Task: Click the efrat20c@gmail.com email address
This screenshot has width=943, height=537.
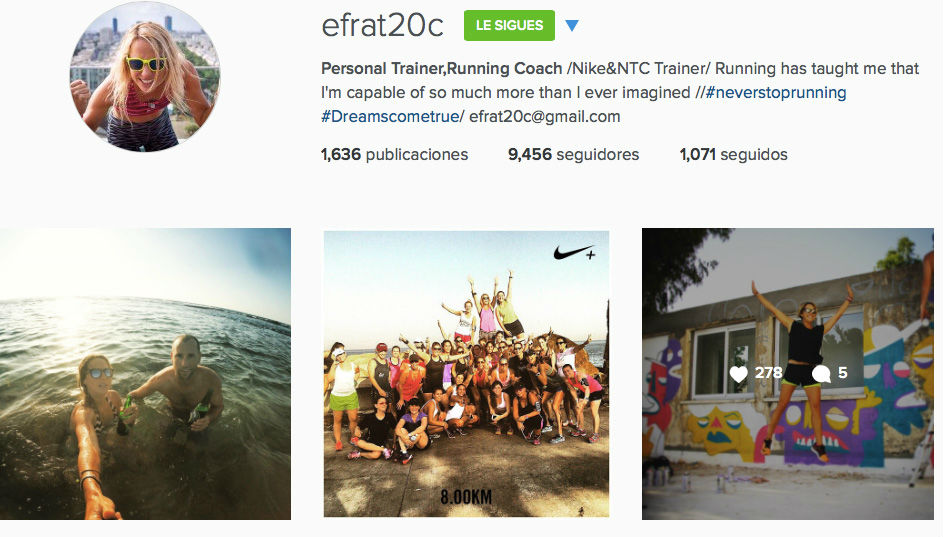Action: click(544, 117)
